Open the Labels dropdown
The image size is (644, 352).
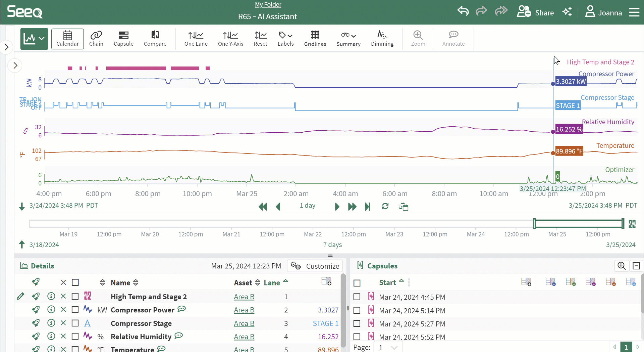285,39
